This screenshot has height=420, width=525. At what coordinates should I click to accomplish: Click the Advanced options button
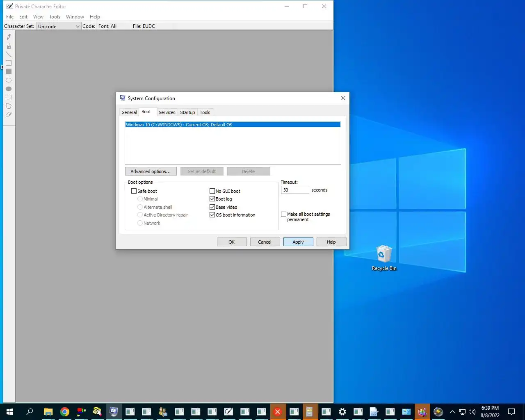151,171
